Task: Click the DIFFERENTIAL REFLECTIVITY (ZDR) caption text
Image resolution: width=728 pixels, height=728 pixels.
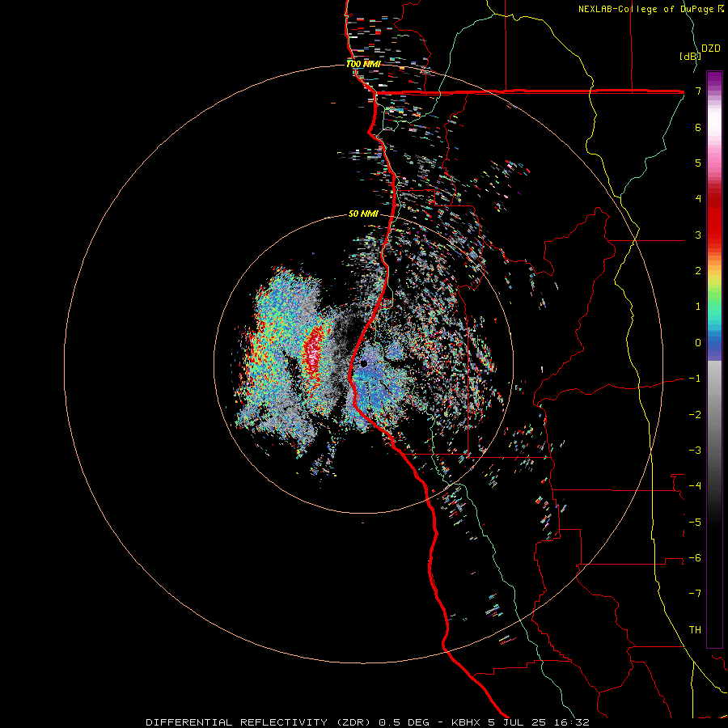Action: [x=260, y=722]
